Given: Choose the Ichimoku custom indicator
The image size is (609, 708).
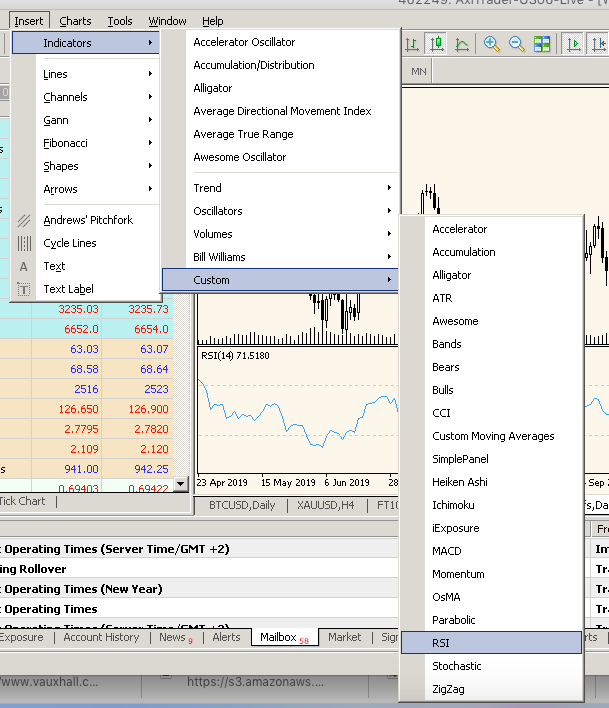Looking at the screenshot, I should (455, 505).
